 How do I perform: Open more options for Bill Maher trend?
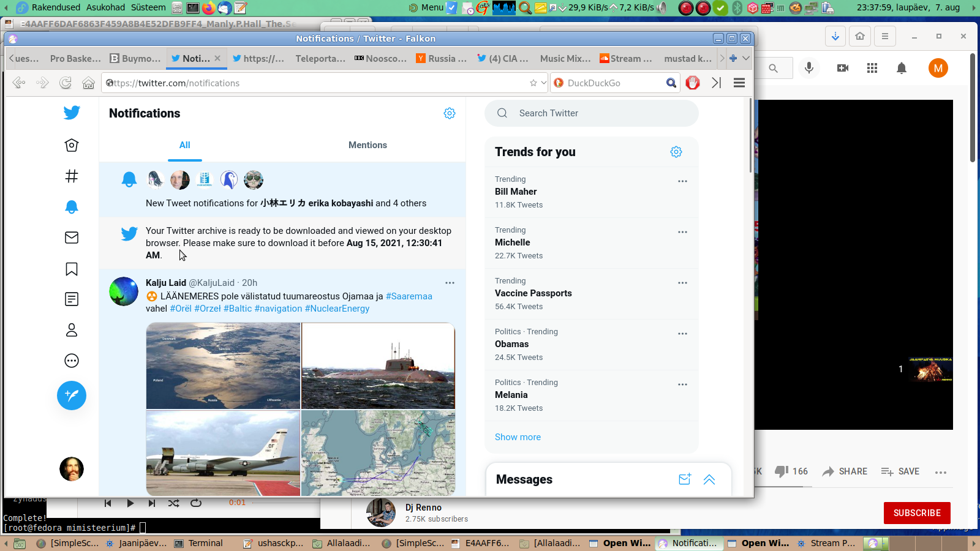pyautogui.click(x=682, y=181)
